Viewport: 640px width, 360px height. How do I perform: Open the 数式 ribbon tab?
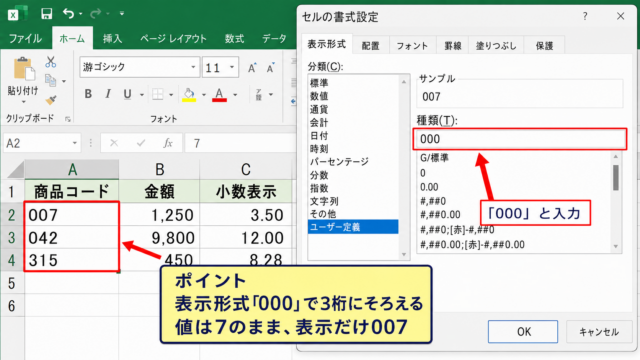234,39
